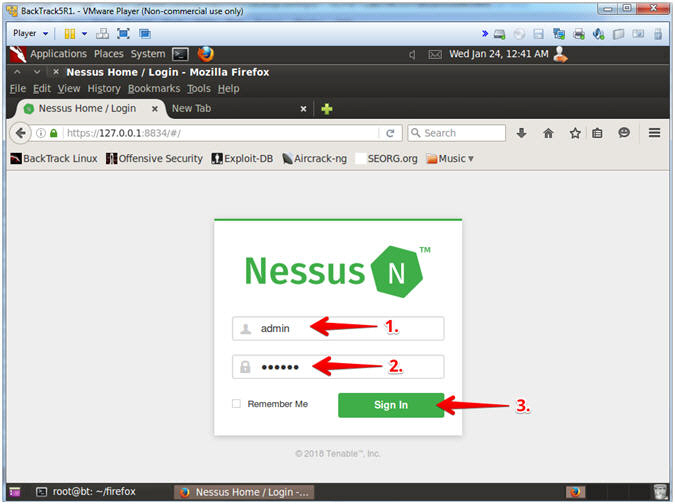675x504 pixels.
Task: Open SEORG.org bookmark
Action: (x=387, y=159)
